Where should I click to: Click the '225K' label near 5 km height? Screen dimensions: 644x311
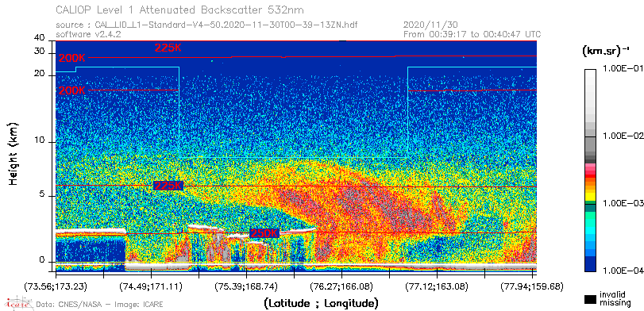pyautogui.click(x=168, y=186)
